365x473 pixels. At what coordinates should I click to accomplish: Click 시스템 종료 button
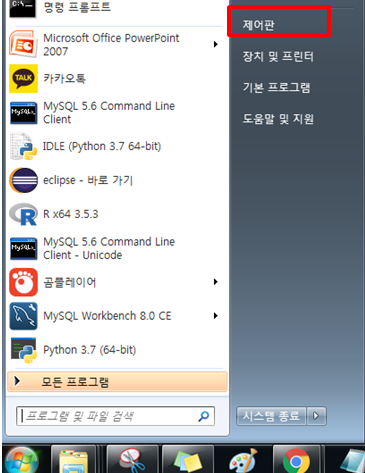pyautogui.click(x=271, y=416)
